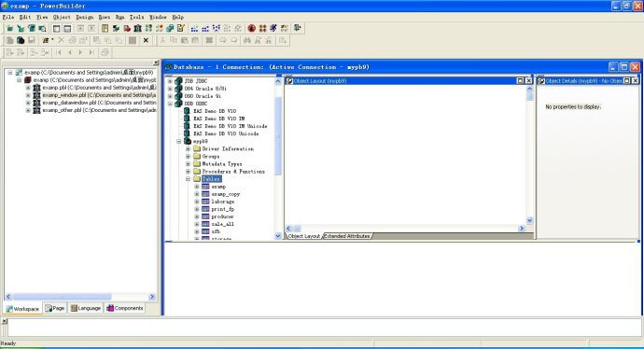Click the Select and Debug icon
644x349 pixels.
coord(262,28)
